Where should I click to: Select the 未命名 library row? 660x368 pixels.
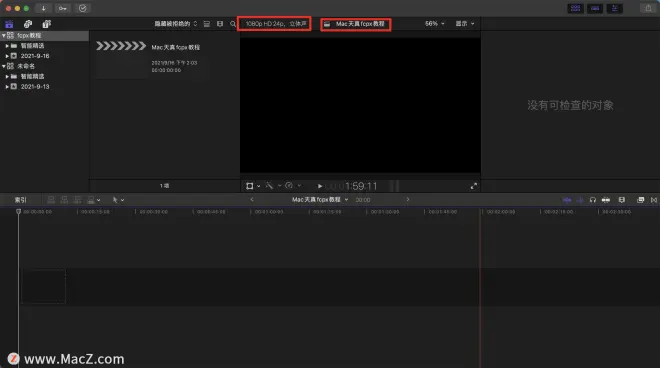44,66
